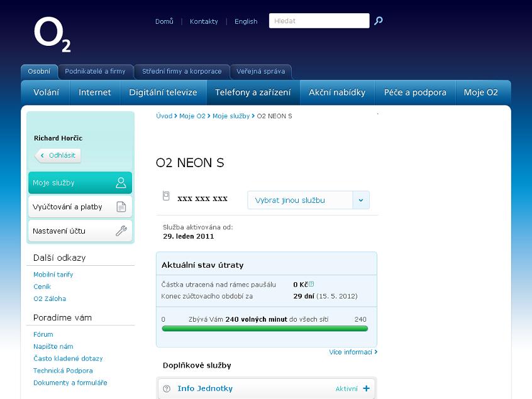532x399 pixels.
Task: Open the O2 Záloha link
Action: point(50,298)
